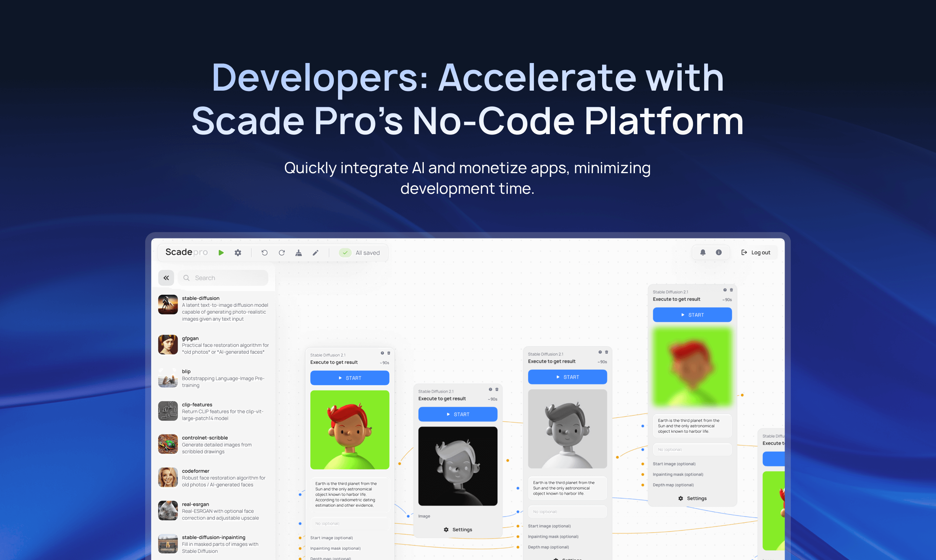
Task: Click the pencil edit icon
Action: coord(315,252)
